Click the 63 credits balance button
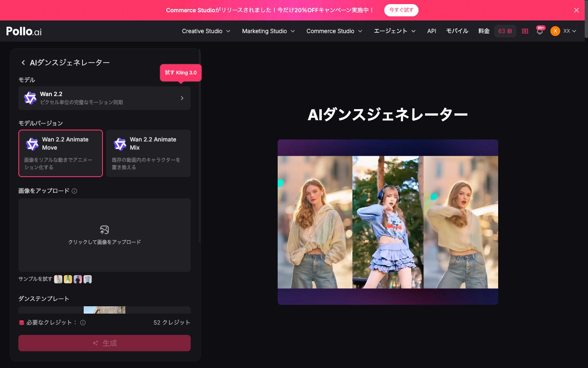Screen dimensions: 588x368 [x=505, y=31]
